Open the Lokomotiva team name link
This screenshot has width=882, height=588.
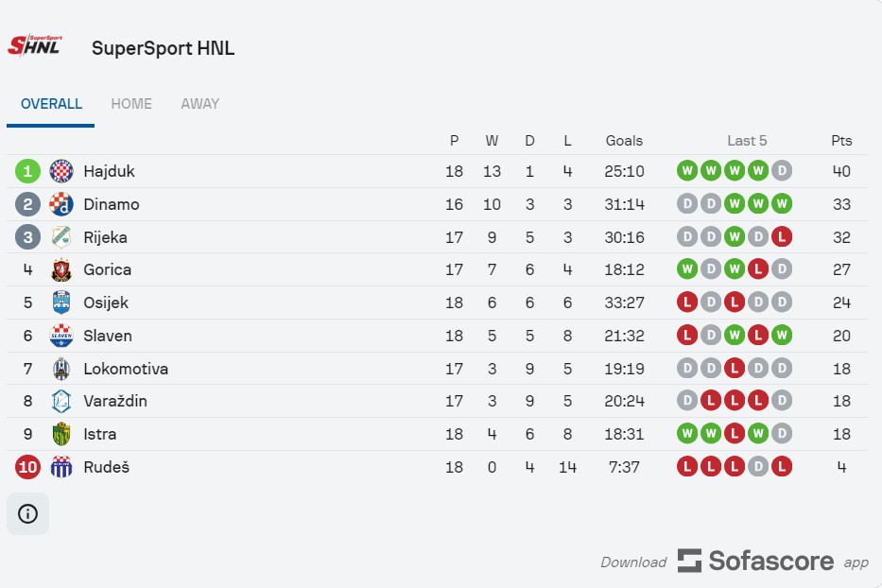[126, 369]
